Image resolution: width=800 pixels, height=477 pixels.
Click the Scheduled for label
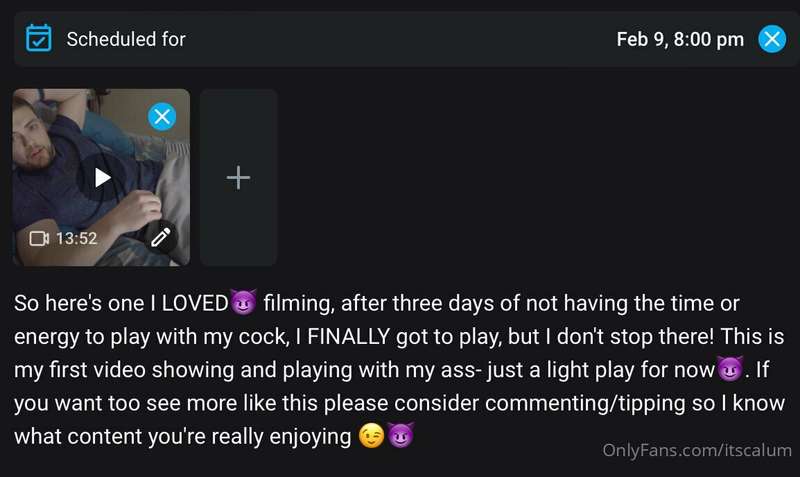126,39
